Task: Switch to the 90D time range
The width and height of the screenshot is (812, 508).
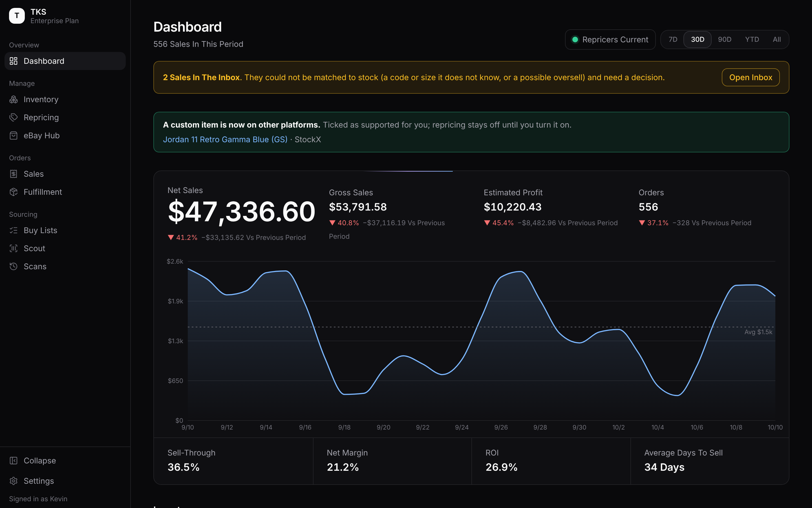Action: [x=724, y=40]
